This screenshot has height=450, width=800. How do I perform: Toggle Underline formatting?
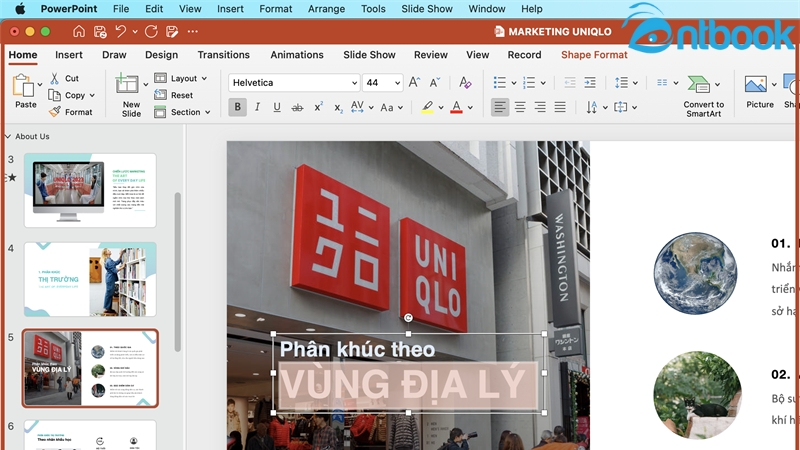pyautogui.click(x=277, y=107)
